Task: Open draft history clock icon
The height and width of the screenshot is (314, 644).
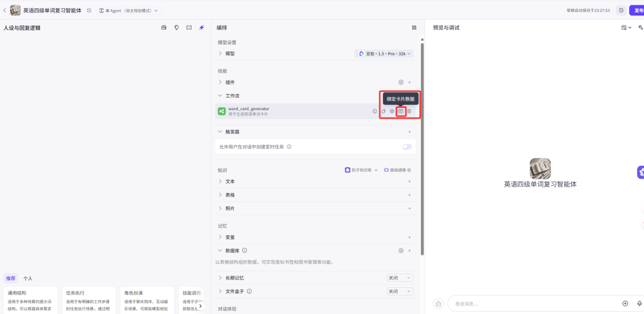Action: (621, 10)
